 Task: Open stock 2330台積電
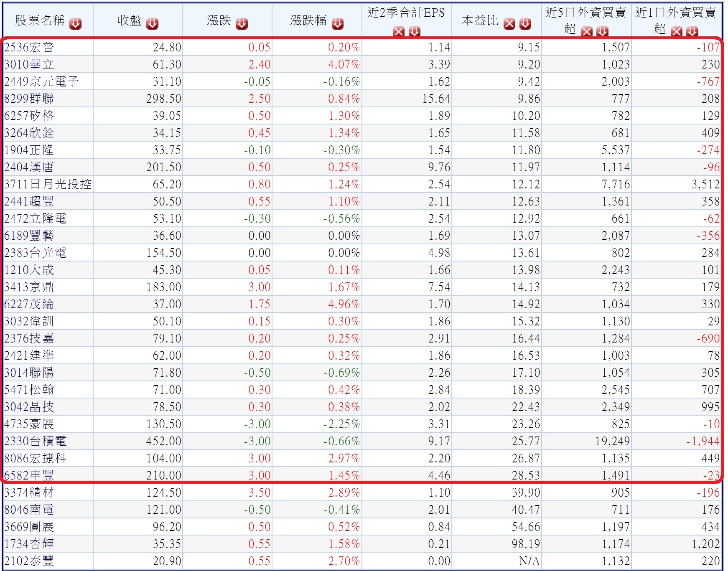[x=36, y=441]
